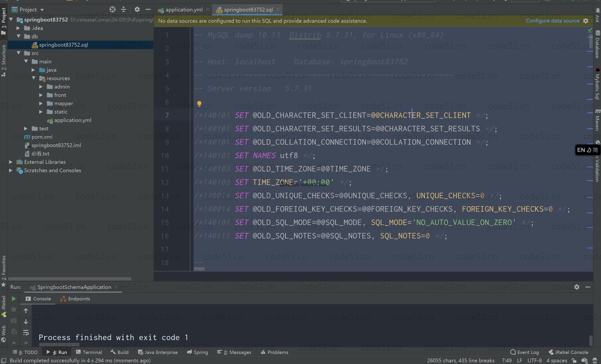Expand the test folder
This screenshot has width=601, height=364.
[26, 129]
